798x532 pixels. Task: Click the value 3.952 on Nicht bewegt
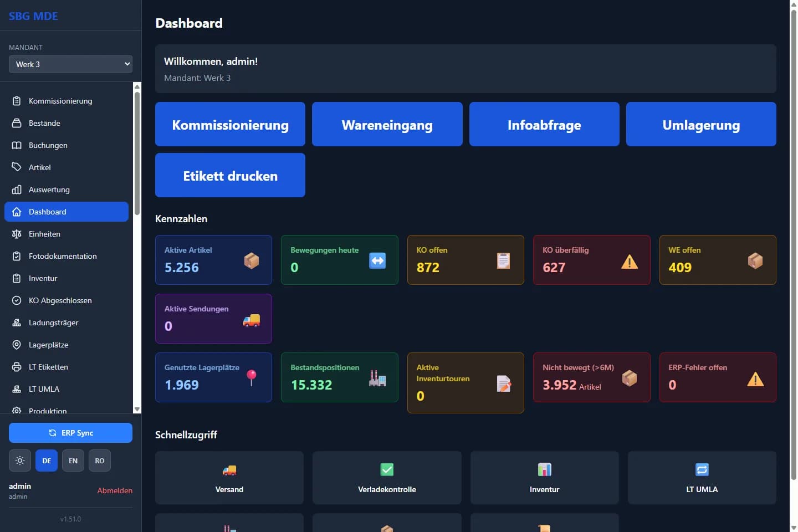(x=560, y=385)
